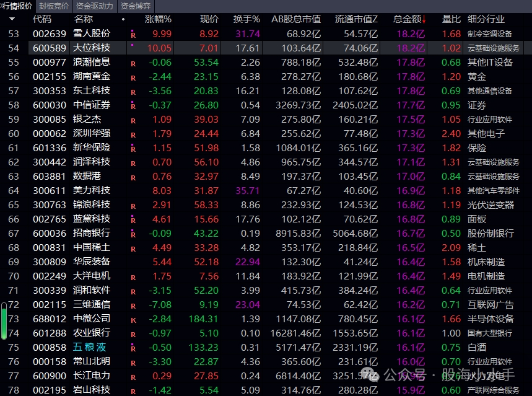The height and width of the screenshot is (396, 532).
Task: Click the R flag icon of 长江电力
Action: 133,377
